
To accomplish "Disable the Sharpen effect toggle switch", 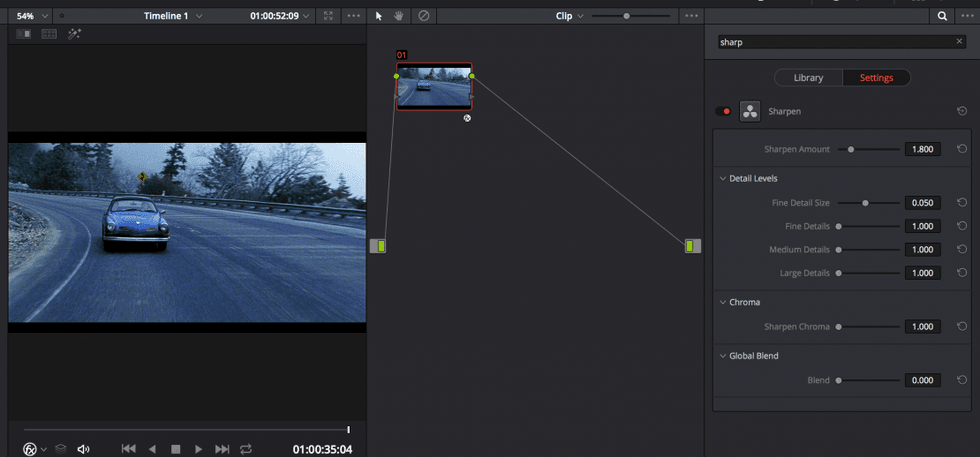I will click(x=723, y=111).
